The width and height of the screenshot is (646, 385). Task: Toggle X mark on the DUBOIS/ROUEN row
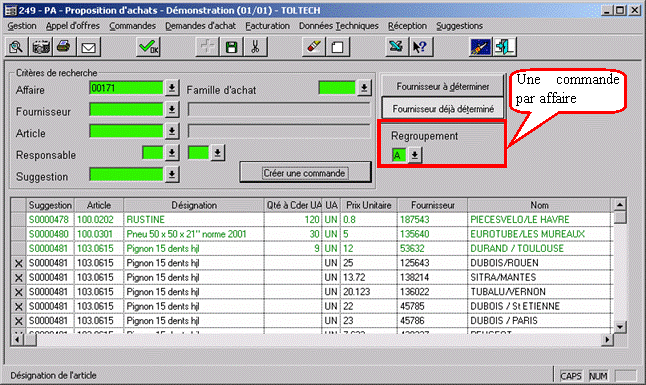[19, 263]
